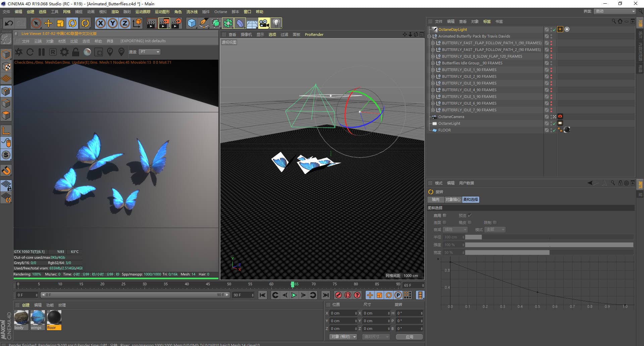644x346 pixels.
Task: Switch to 对象轴心 tab
Action: (x=453, y=199)
